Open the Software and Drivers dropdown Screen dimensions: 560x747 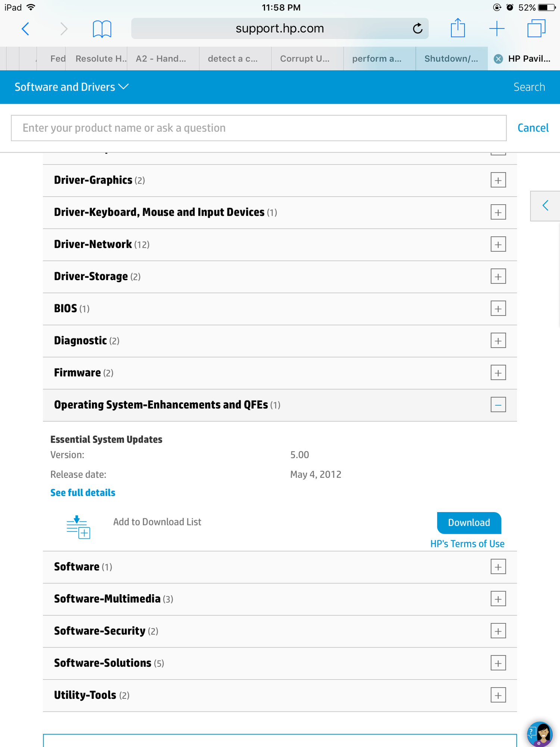[x=71, y=87]
